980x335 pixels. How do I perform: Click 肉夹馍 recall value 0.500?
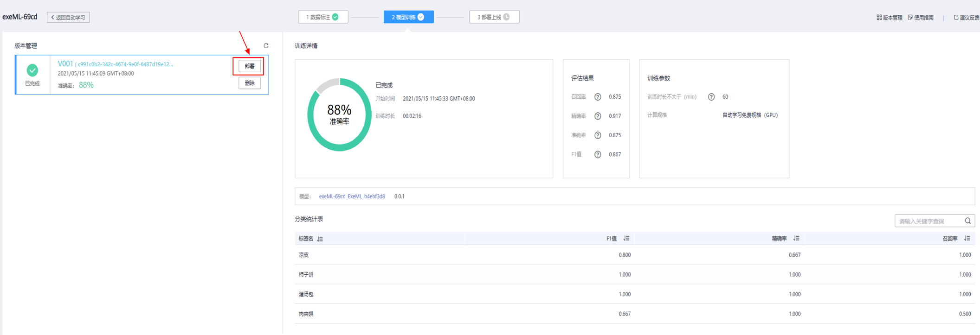click(x=965, y=314)
